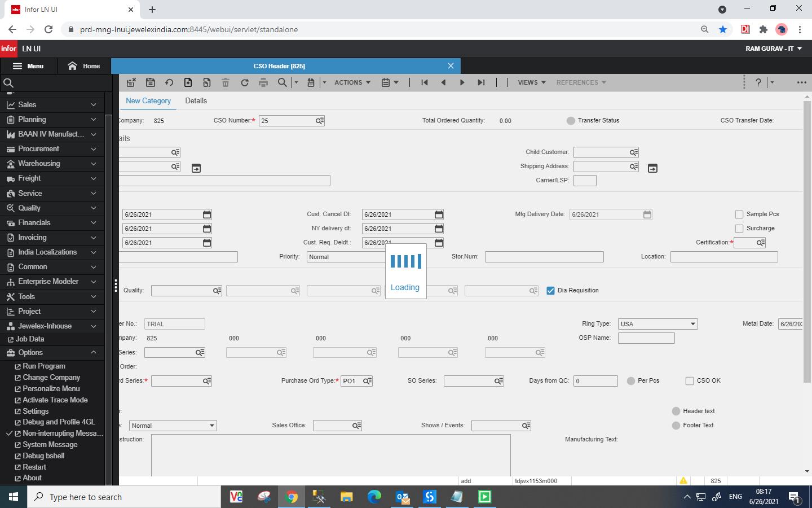Click the Settings option link
This screenshot has width=812, height=508.
[x=36, y=411]
